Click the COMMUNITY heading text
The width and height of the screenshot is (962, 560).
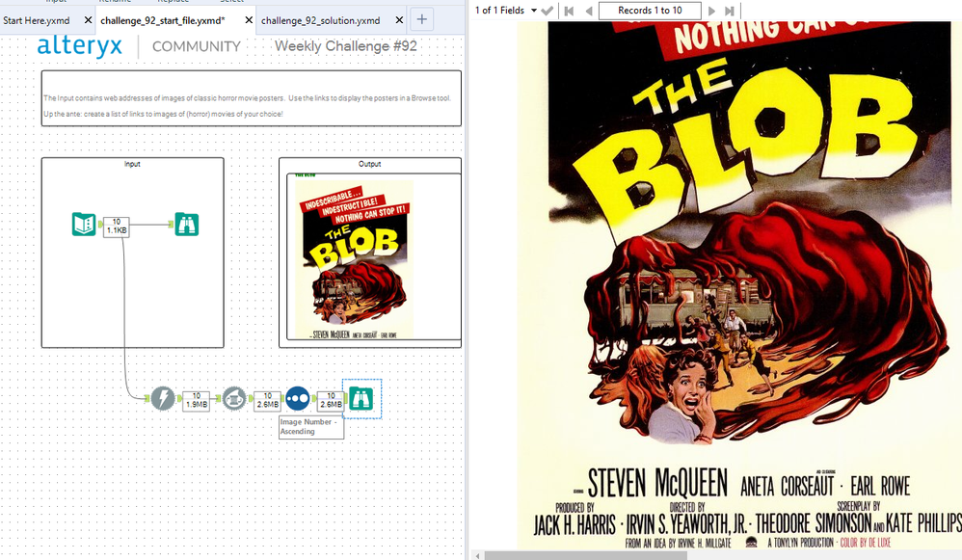pos(197,46)
